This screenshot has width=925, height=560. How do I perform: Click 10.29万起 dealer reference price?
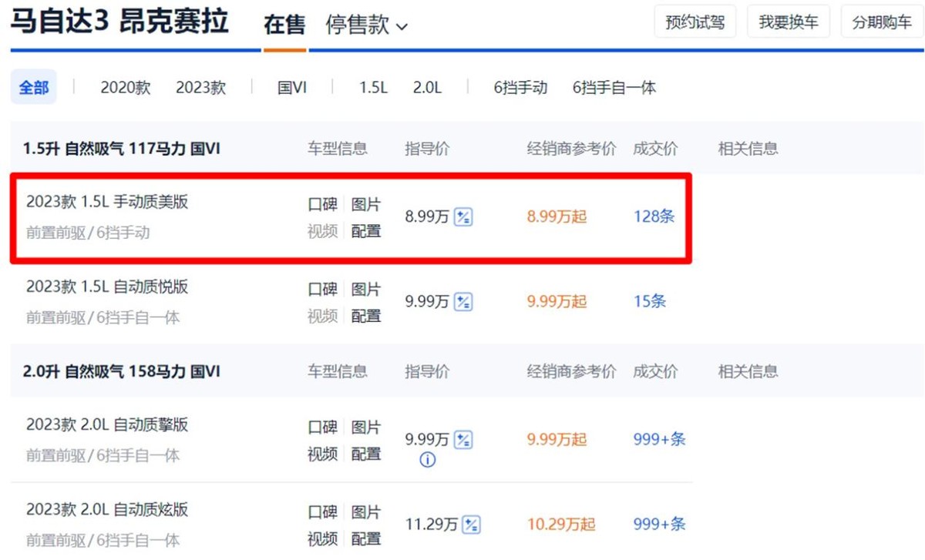coord(561,525)
